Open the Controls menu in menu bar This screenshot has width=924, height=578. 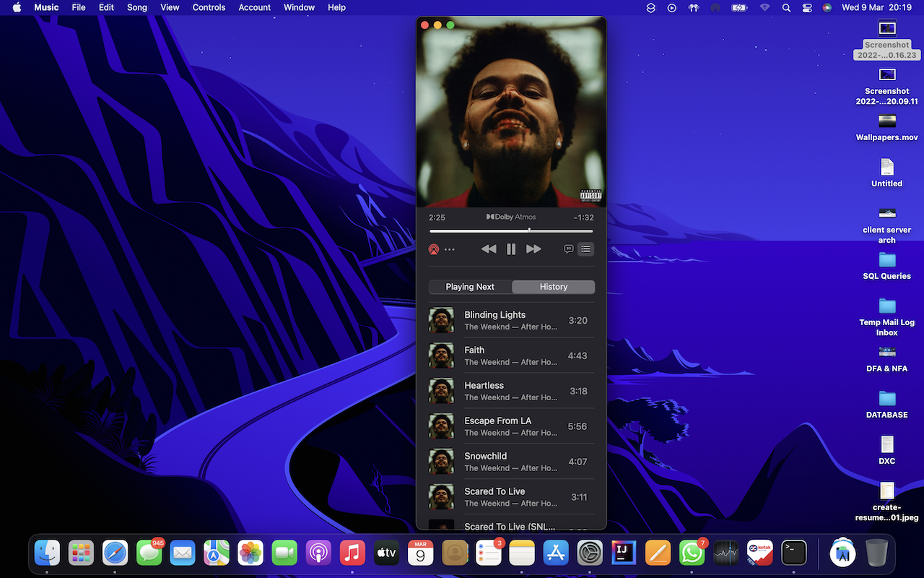[209, 7]
